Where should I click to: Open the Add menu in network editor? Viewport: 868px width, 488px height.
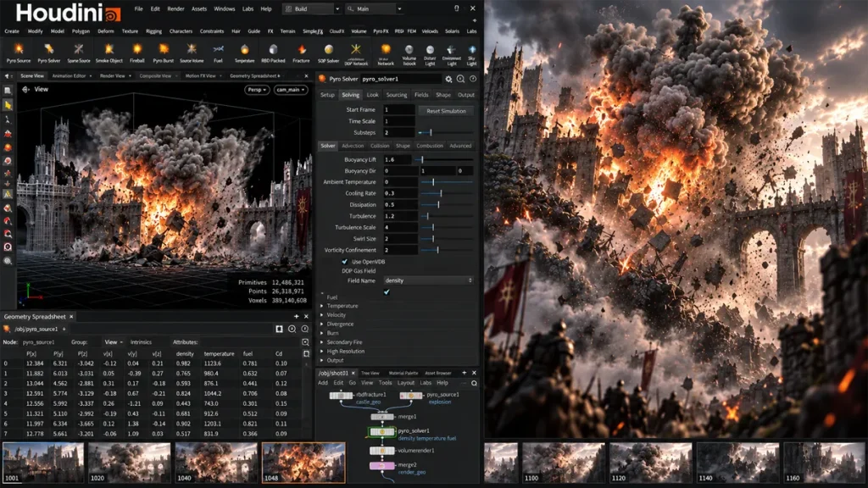coord(323,383)
